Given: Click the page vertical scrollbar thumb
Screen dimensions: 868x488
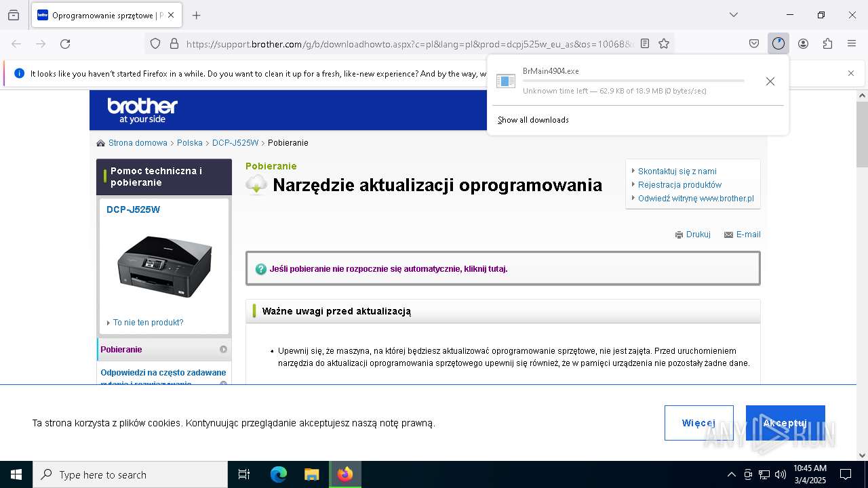Looking at the screenshot, I should click(x=862, y=134).
